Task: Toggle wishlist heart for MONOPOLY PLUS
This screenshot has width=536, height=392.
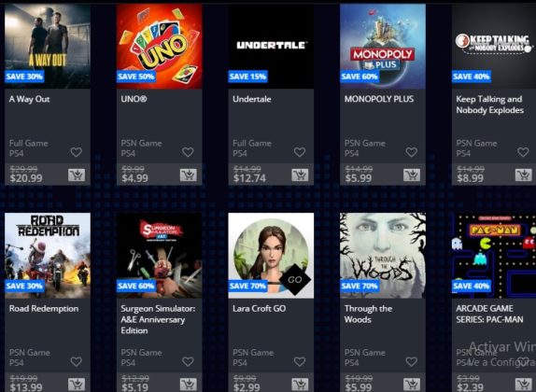Action: click(x=412, y=152)
